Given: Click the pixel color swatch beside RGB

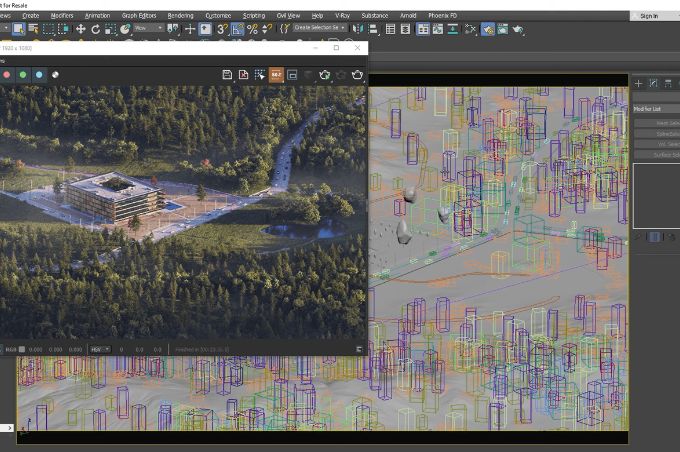Looking at the screenshot, I should click(22, 349).
